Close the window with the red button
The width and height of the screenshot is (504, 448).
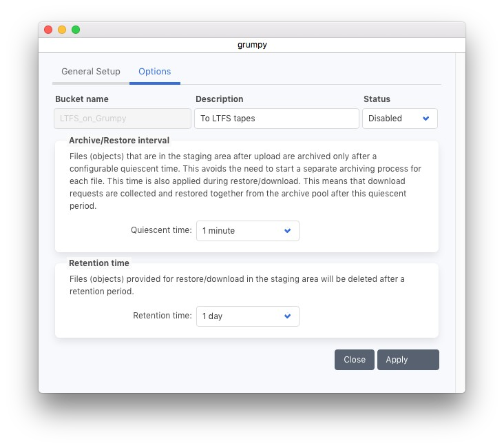click(x=48, y=30)
